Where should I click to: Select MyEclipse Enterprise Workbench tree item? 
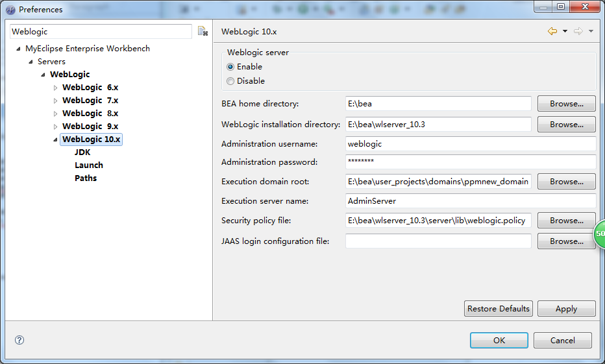click(88, 48)
